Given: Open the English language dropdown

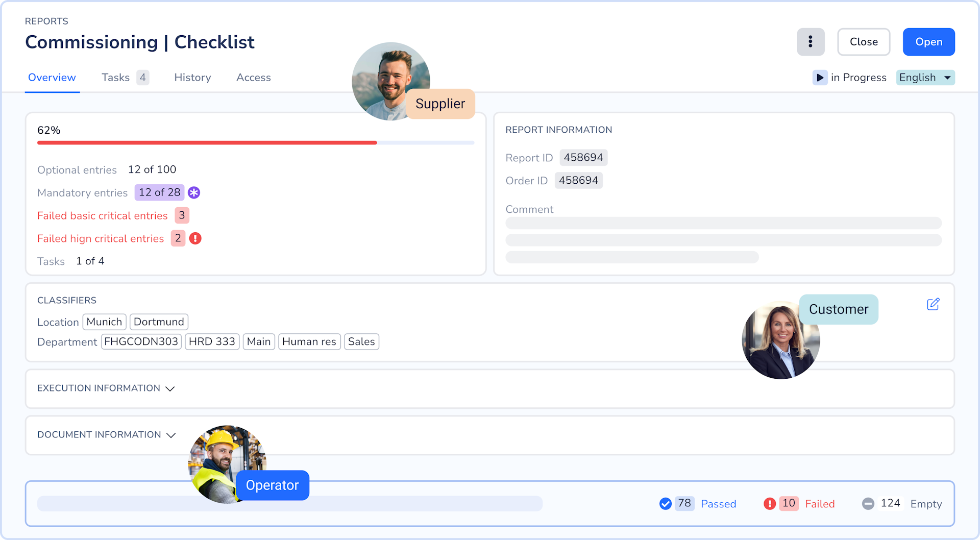Looking at the screenshot, I should point(925,78).
